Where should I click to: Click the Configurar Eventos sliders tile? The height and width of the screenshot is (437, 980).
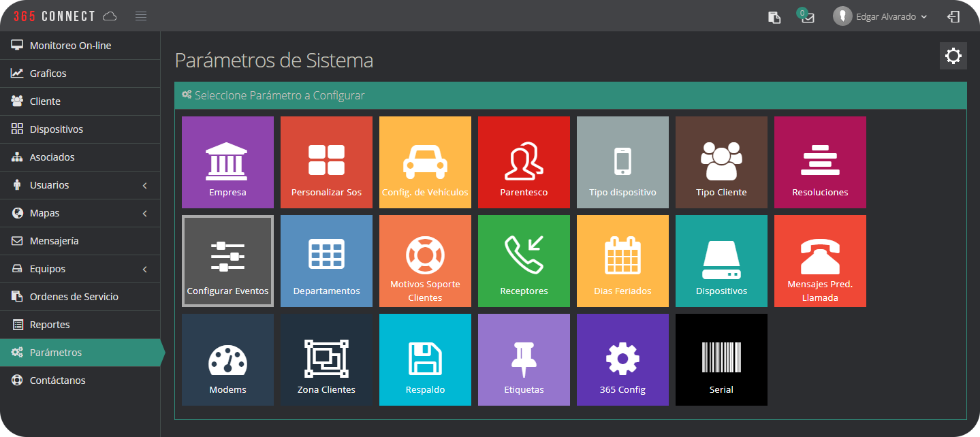[x=227, y=261]
